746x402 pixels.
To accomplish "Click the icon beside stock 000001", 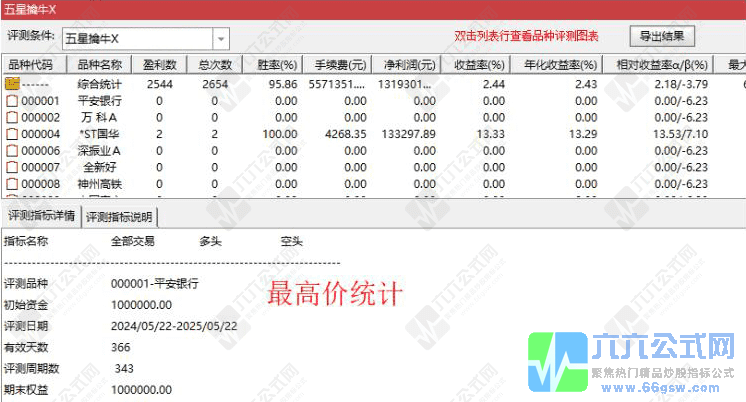I will 12,101.
